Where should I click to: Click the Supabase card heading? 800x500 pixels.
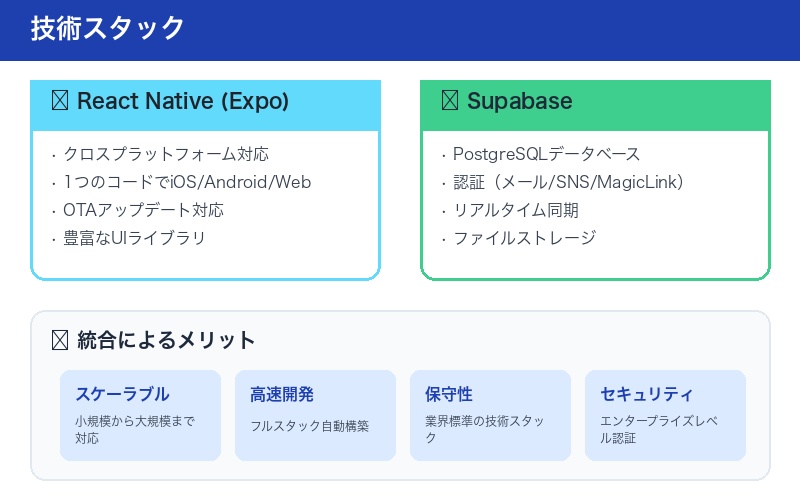pos(519,101)
